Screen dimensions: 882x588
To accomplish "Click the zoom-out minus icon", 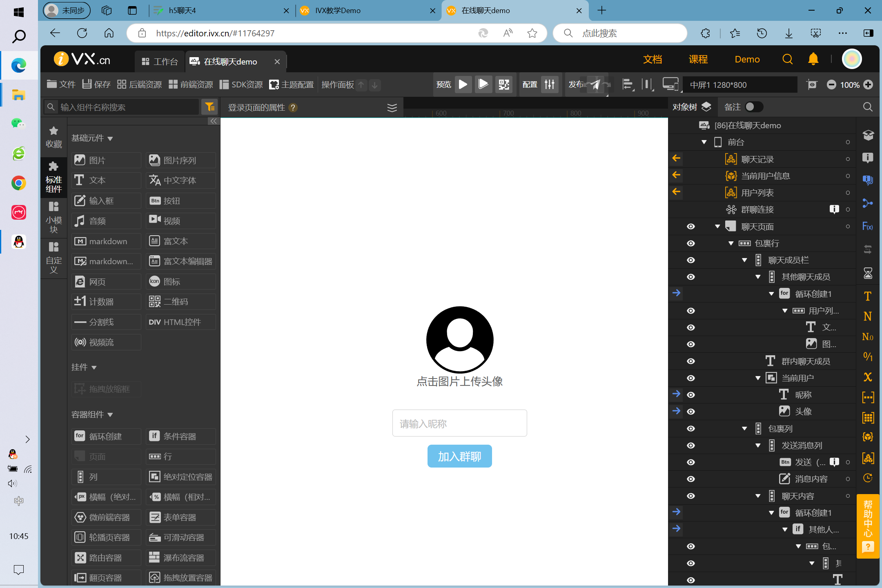I will 831,85.
